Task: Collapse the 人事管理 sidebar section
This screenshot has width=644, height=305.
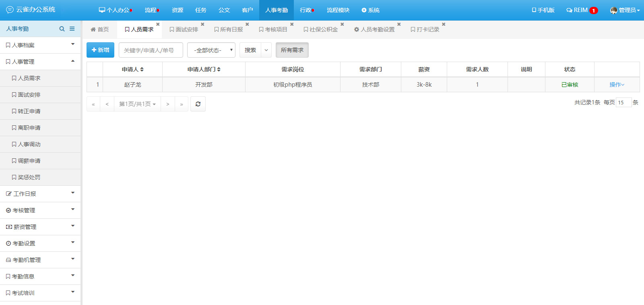Action: [40, 62]
